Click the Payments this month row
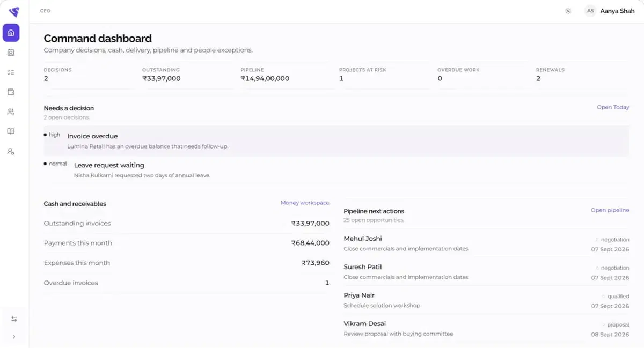The width and height of the screenshot is (644, 348). [186, 243]
